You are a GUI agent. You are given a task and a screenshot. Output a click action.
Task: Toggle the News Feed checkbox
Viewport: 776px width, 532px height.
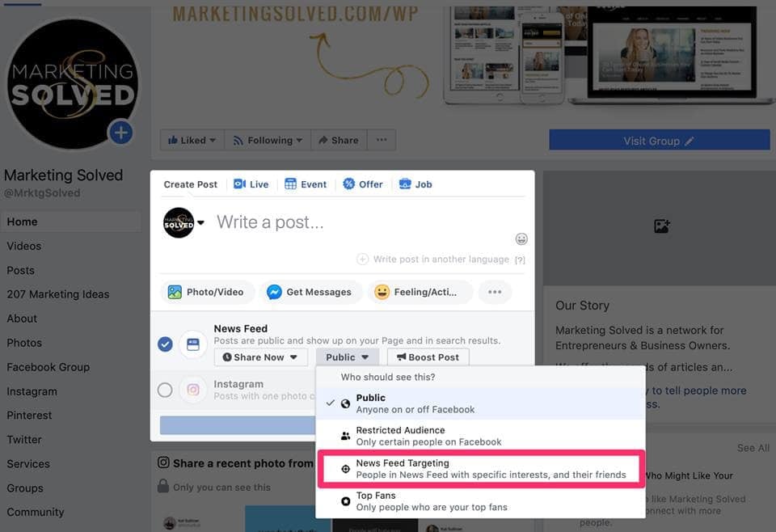coord(165,344)
